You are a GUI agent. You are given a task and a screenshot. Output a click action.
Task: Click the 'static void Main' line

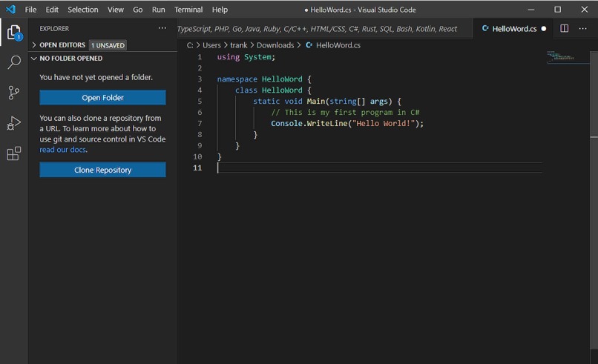tap(327, 101)
